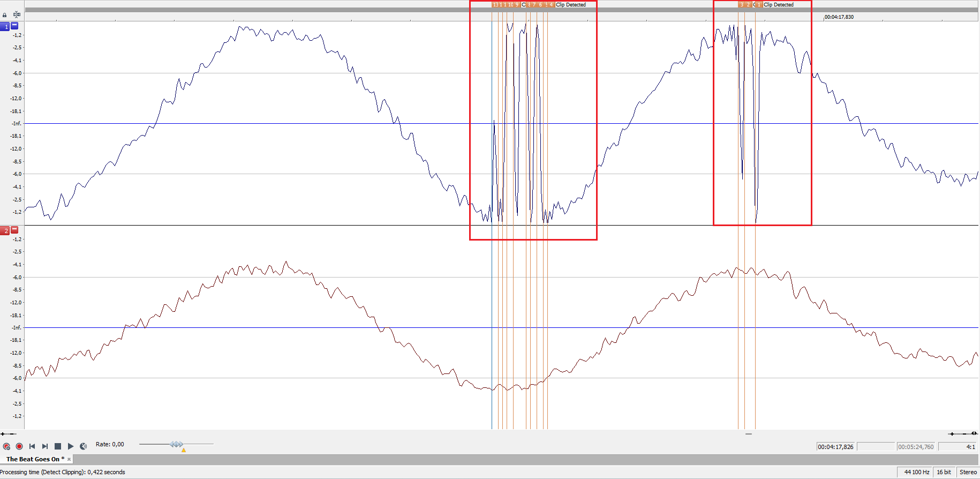Go to end of the file
980x479 pixels.
tap(45, 446)
